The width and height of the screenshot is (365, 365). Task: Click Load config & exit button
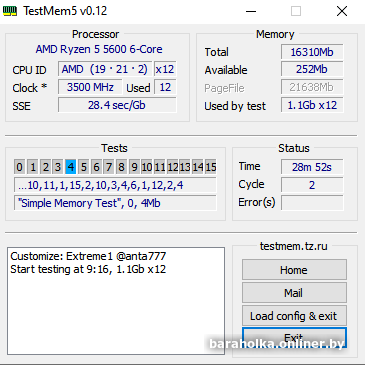[294, 316]
